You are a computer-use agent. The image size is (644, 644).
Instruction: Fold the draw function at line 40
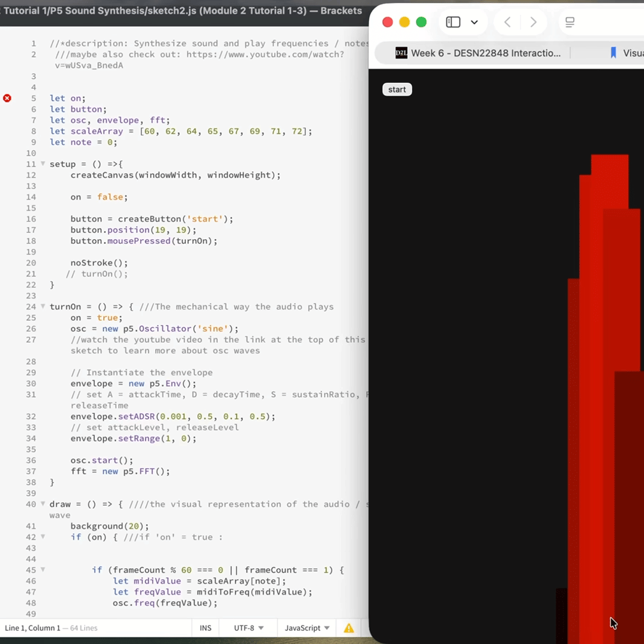point(43,504)
